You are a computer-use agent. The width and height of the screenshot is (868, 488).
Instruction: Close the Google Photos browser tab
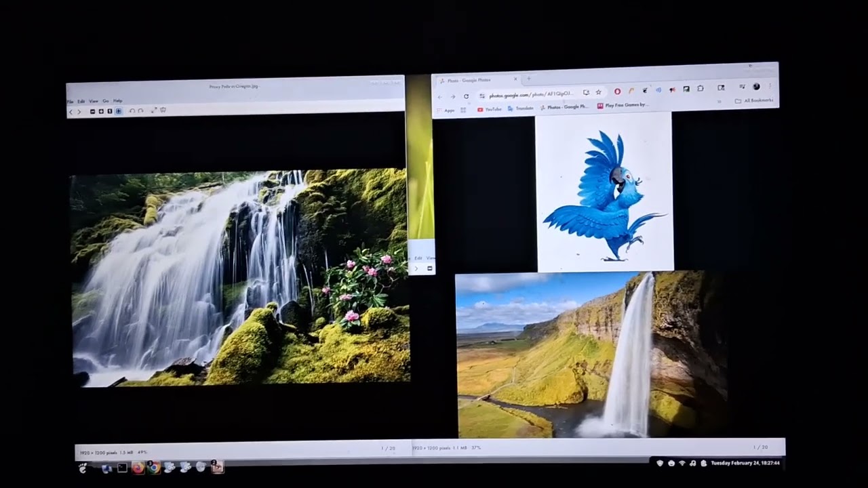click(x=515, y=79)
